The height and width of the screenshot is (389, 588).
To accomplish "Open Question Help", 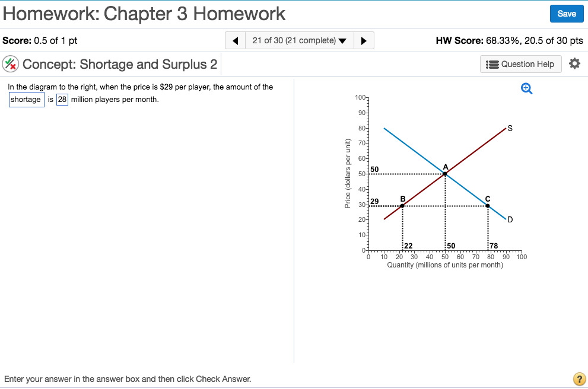I will (520, 63).
